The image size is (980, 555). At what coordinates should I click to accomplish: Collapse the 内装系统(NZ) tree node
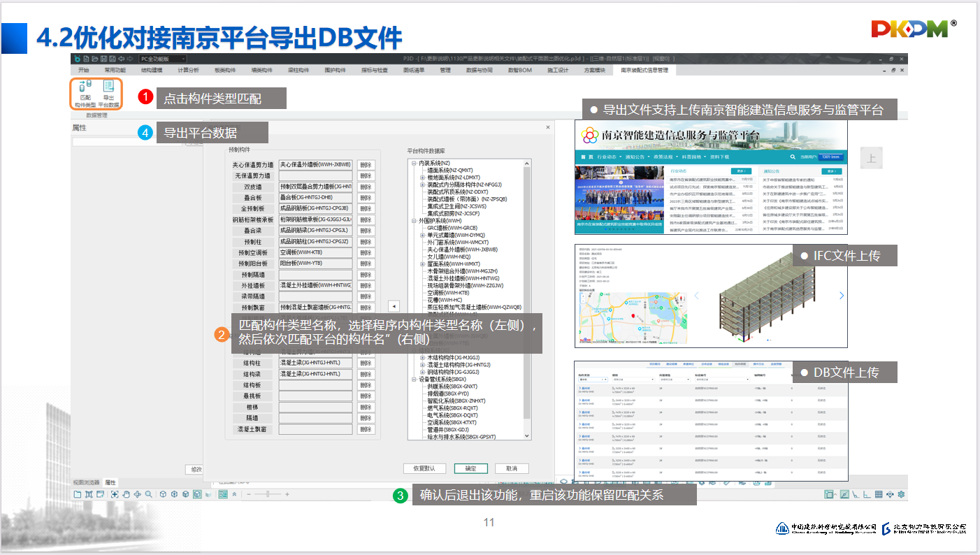[415, 163]
